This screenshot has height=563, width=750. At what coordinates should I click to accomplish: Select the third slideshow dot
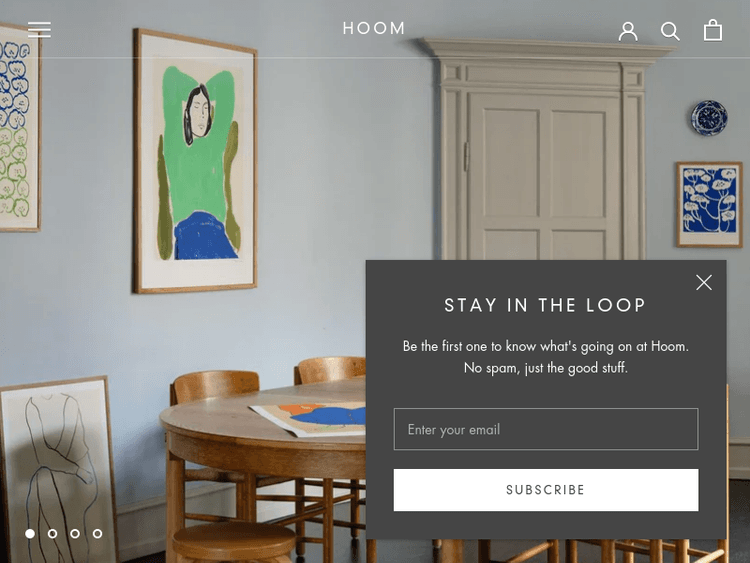(x=75, y=533)
